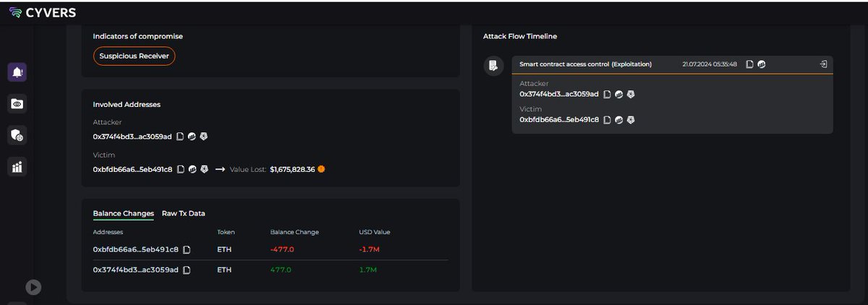Copy address 0xbfdb66a6 in the balance table
The image size is (868, 305).
[x=187, y=249]
